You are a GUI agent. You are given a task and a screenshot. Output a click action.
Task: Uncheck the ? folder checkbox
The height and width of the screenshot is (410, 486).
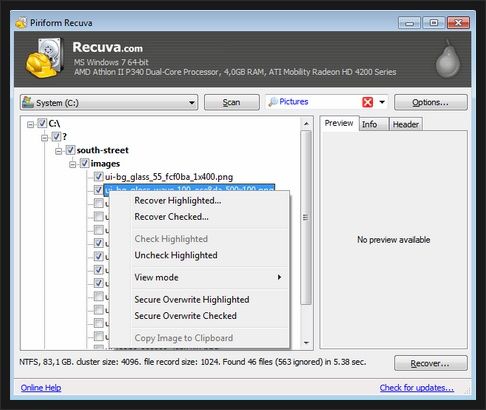coord(56,136)
